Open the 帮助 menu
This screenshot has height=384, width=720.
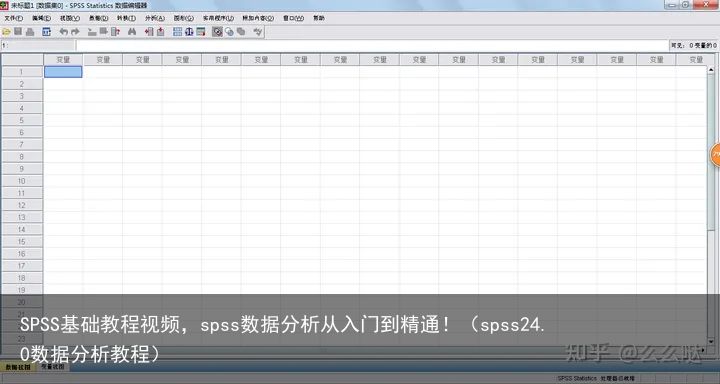click(x=319, y=18)
